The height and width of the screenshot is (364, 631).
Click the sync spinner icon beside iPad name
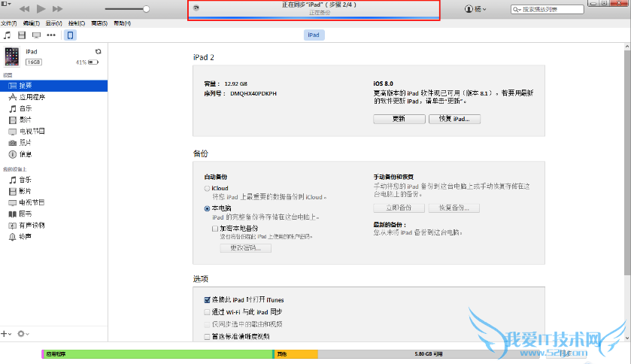click(x=99, y=51)
